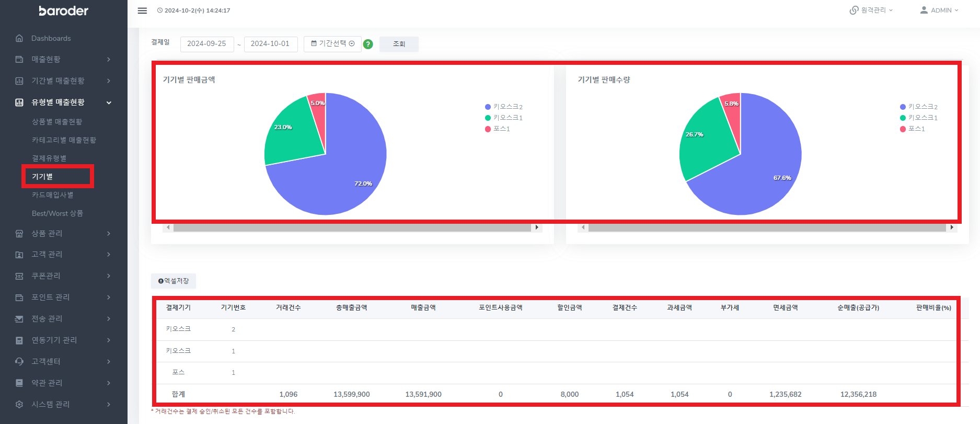Screen dimensions: 980x424
Task: Click the 전송 관리 mail icon
Action: pyautogui.click(x=19, y=318)
